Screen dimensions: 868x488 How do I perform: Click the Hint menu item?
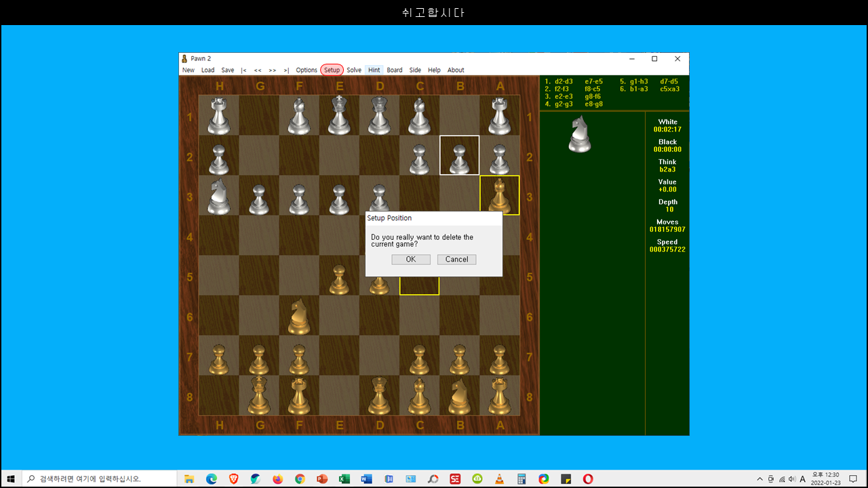coord(374,70)
